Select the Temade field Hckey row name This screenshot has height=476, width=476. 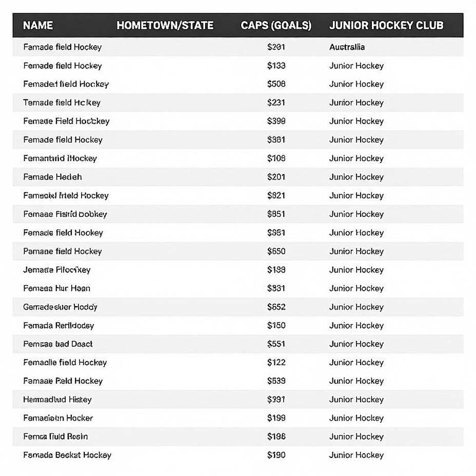pyautogui.click(x=62, y=103)
